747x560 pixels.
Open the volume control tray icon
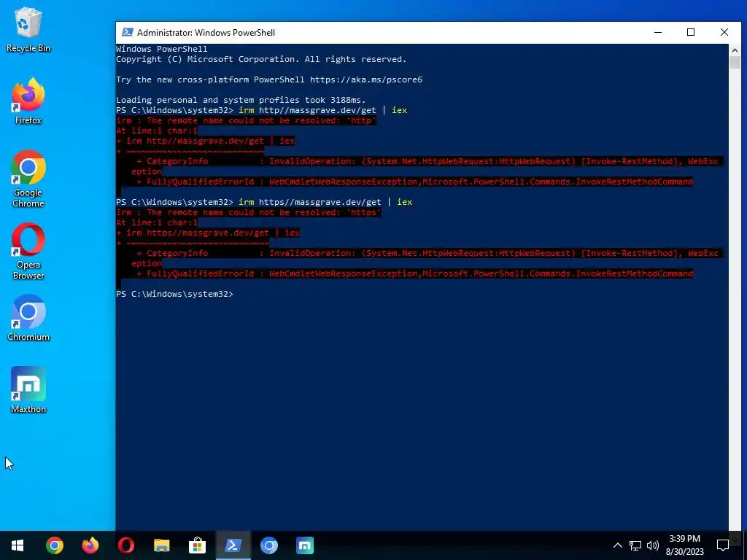653,545
